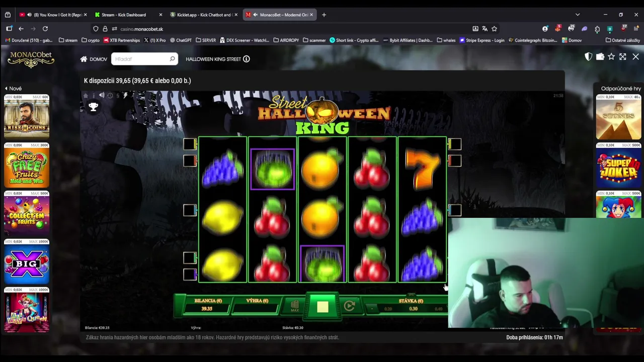Click the search magnifier icon
The image size is (644, 362).
point(172,59)
